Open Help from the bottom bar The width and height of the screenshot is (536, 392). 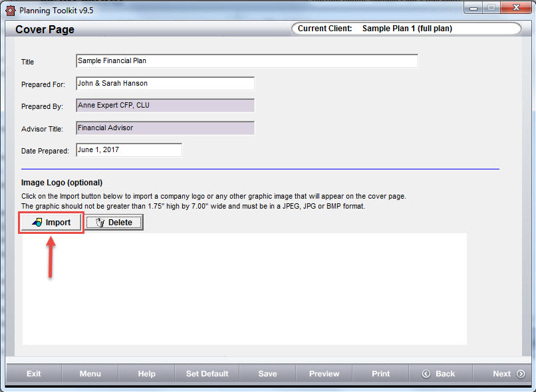[x=147, y=373]
